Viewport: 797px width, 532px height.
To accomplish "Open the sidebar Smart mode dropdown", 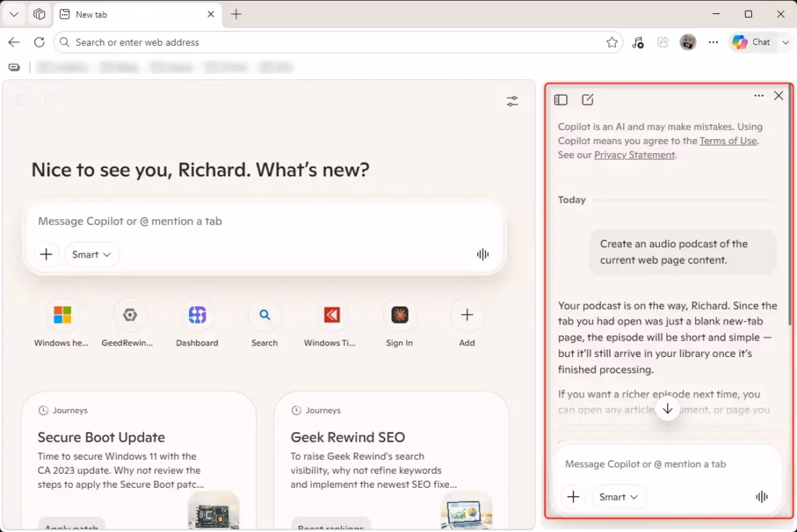I will coord(619,497).
